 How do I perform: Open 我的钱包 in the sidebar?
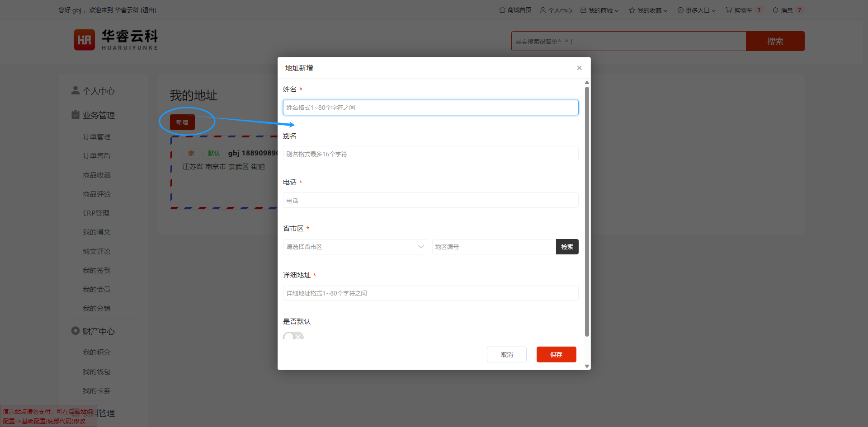(x=97, y=371)
